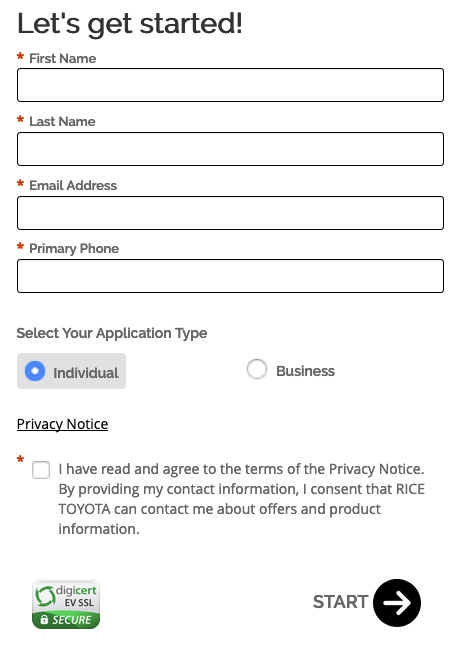Focus the First Name input field
This screenshot has width=459, height=645.
point(230,85)
